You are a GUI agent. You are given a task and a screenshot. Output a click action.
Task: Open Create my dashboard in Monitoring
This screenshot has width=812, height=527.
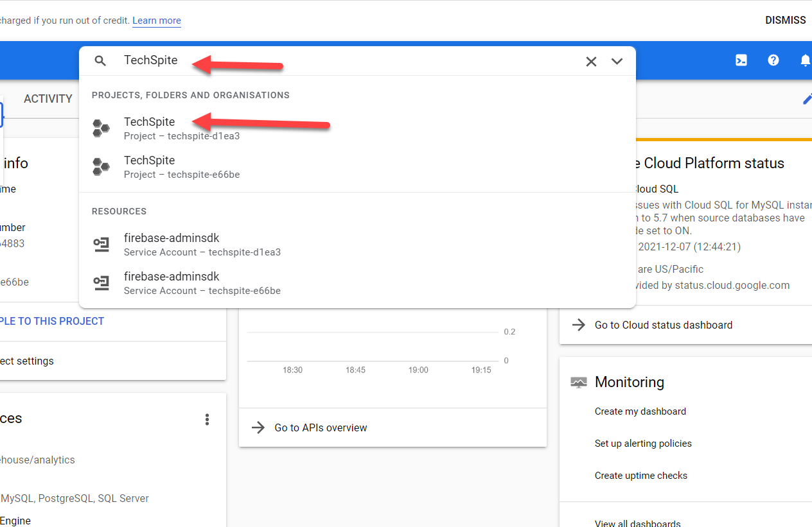coord(640,411)
